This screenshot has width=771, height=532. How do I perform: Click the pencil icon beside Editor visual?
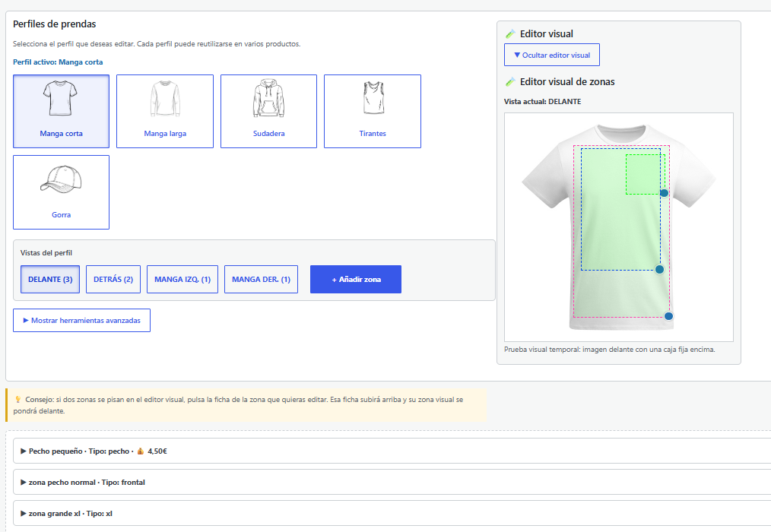(510, 34)
